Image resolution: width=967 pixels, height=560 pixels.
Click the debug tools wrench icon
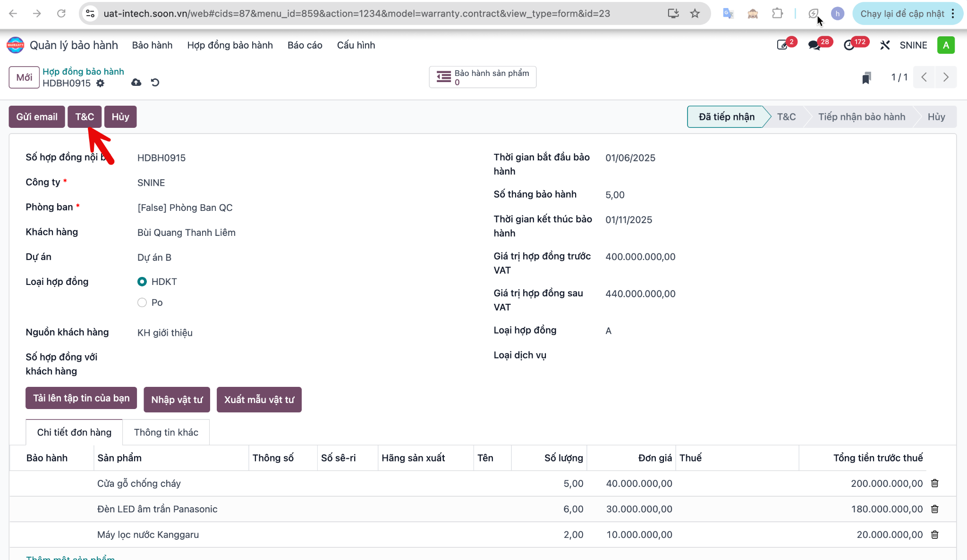(x=885, y=45)
